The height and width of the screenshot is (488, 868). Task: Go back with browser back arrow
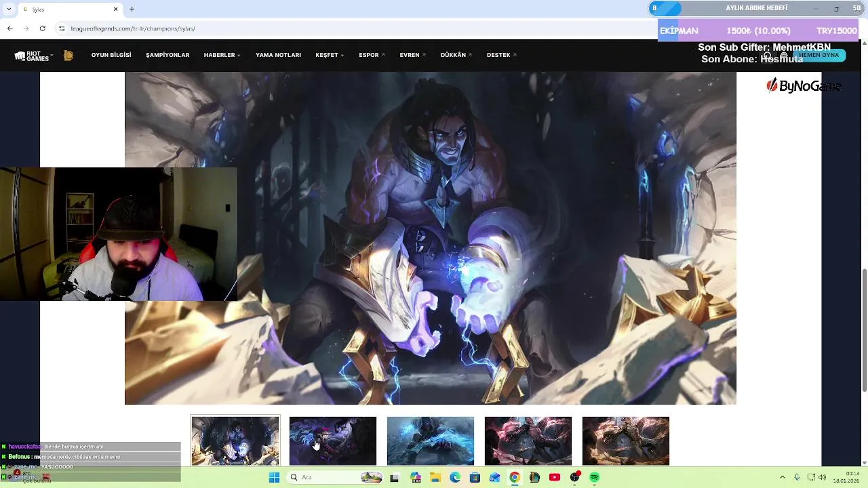tap(9, 28)
